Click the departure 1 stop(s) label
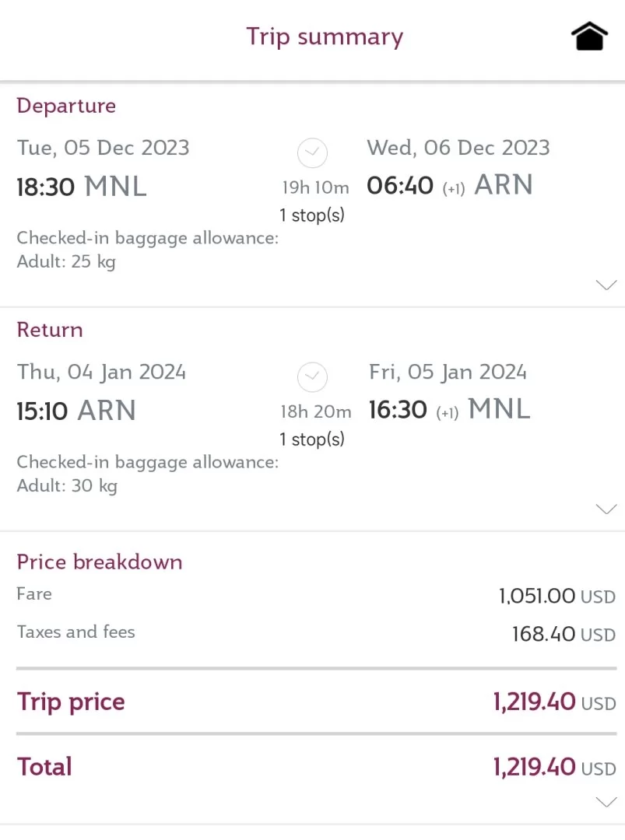The height and width of the screenshot is (840, 625). 312,215
